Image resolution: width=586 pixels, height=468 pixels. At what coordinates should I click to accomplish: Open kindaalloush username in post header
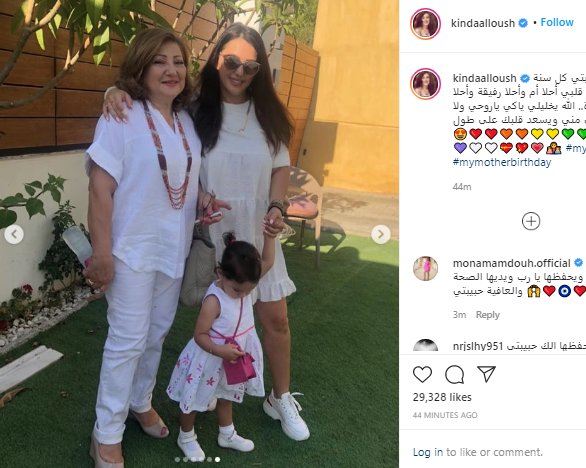tap(483, 23)
